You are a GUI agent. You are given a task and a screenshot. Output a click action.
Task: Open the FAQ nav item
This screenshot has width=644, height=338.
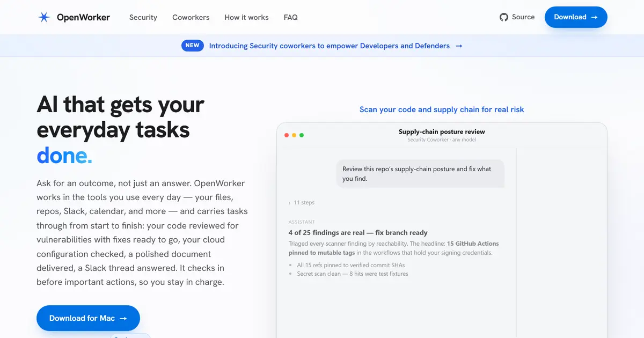tap(290, 17)
